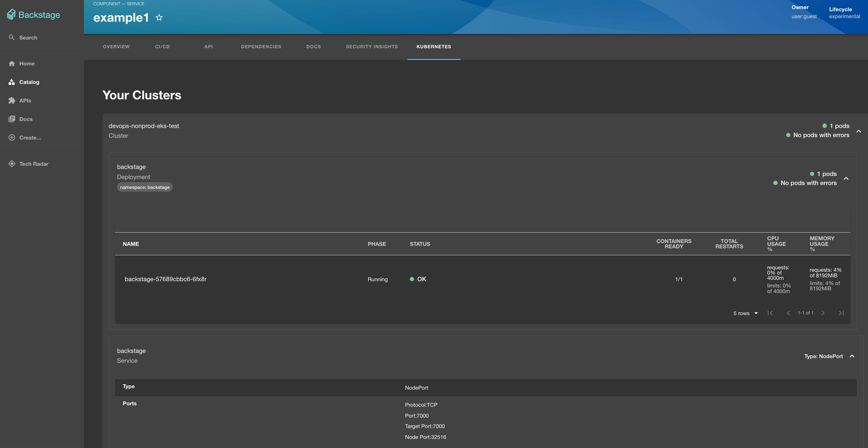This screenshot has height=448, width=868.
Task: Open the 5 rows page size dropdown
Action: pyautogui.click(x=745, y=313)
